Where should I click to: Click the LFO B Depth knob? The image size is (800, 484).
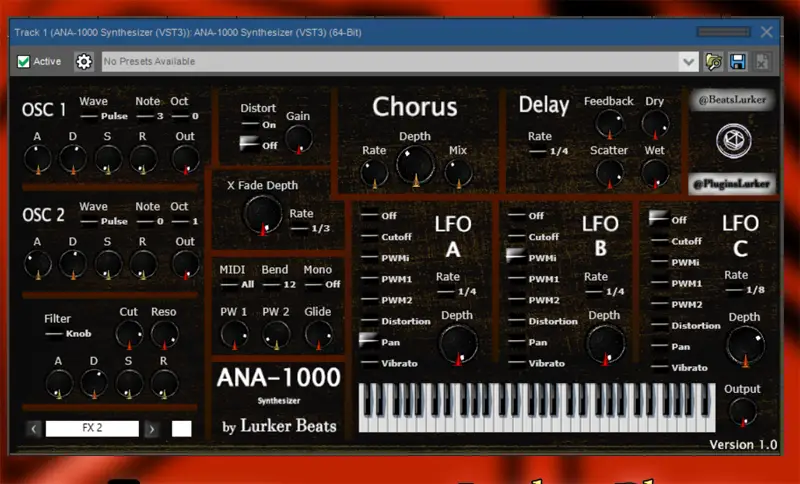(x=606, y=345)
